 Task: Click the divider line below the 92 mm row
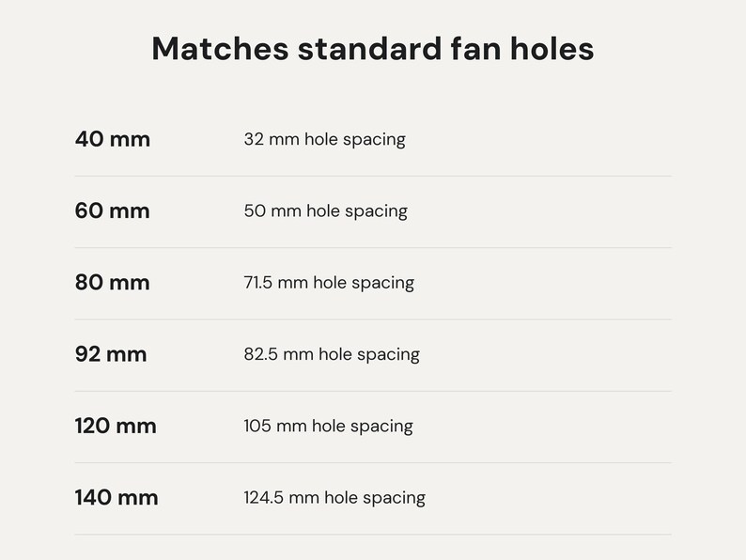[373, 391]
